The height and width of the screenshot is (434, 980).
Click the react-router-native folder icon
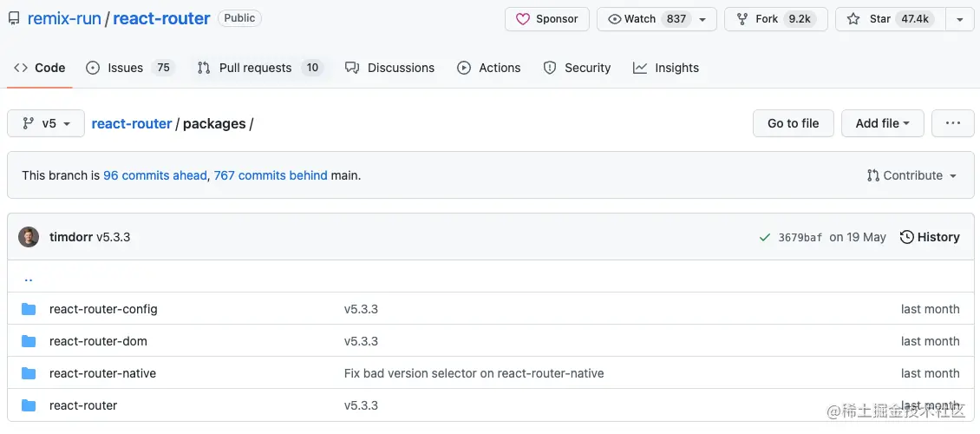click(x=29, y=373)
